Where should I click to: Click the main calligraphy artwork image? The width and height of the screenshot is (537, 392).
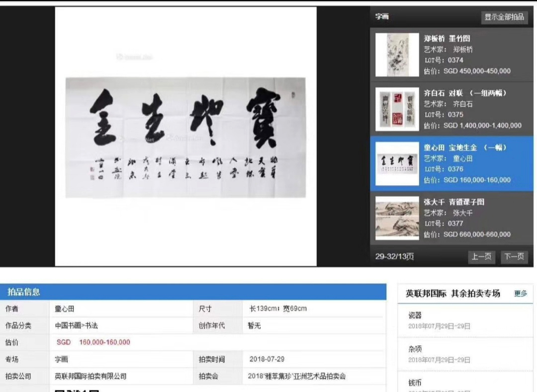[x=185, y=138]
